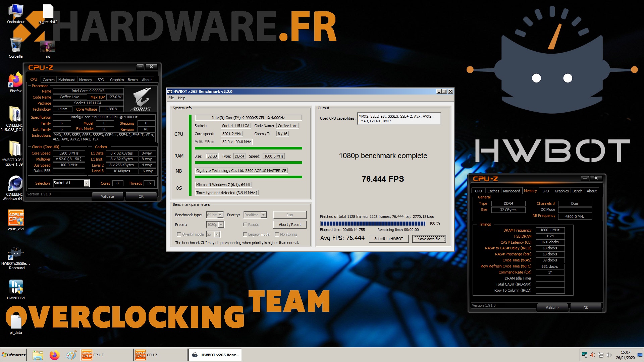This screenshot has height=362, width=644.
Task: Click the HWBOT title bar icon
Action: [170, 91]
